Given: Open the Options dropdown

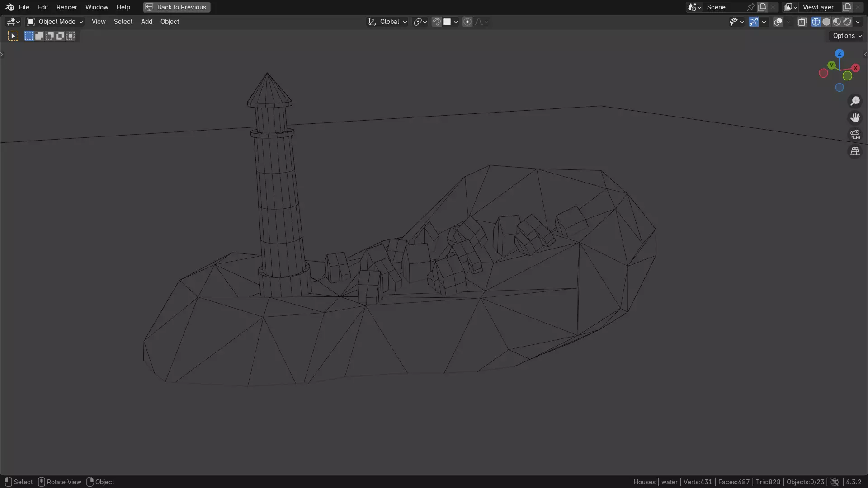Looking at the screenshot, I should 847,36.
